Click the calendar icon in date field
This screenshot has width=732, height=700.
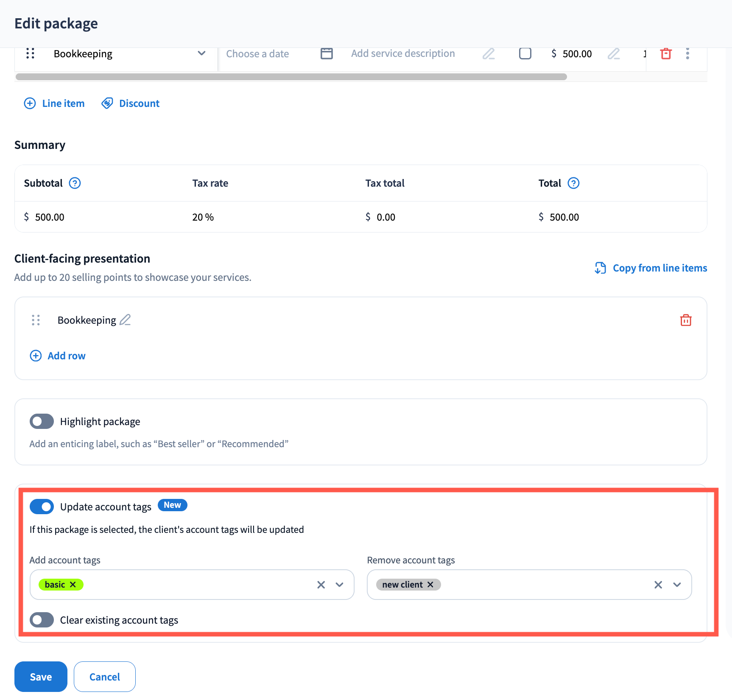[326, 53]
